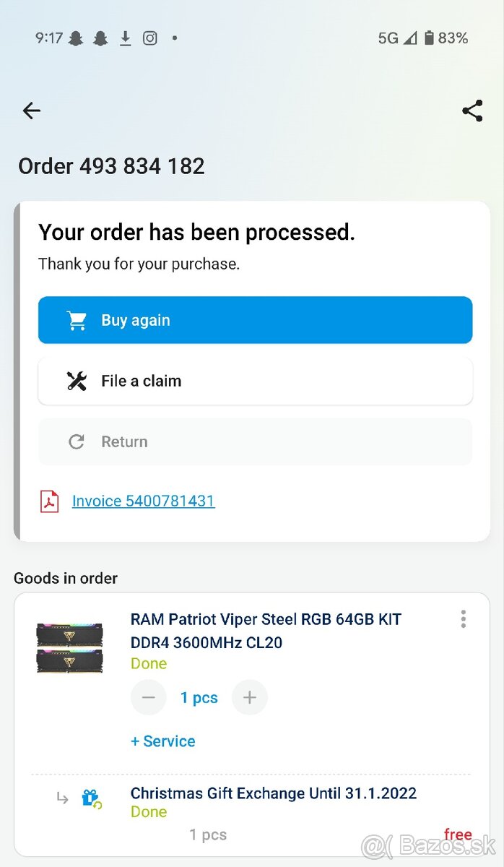The width and height of the screenshot is (504, 867).
Task: Tap the download notification icon
Action: tap(125, 38)
